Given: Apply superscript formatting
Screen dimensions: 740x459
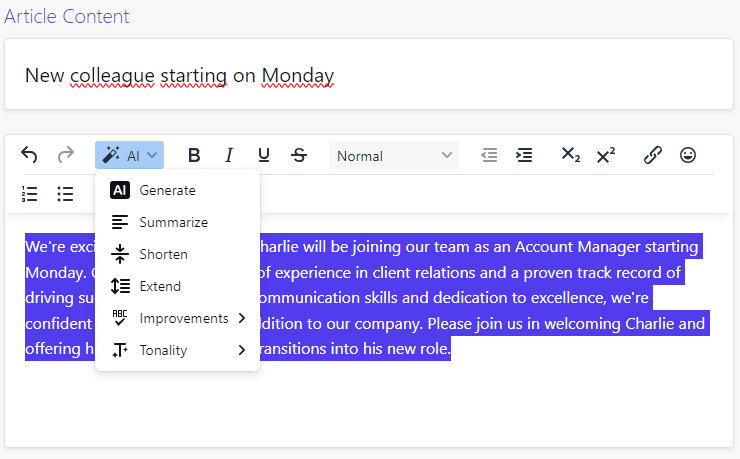Looking at the screenshot, I should (x=605, y=155).
